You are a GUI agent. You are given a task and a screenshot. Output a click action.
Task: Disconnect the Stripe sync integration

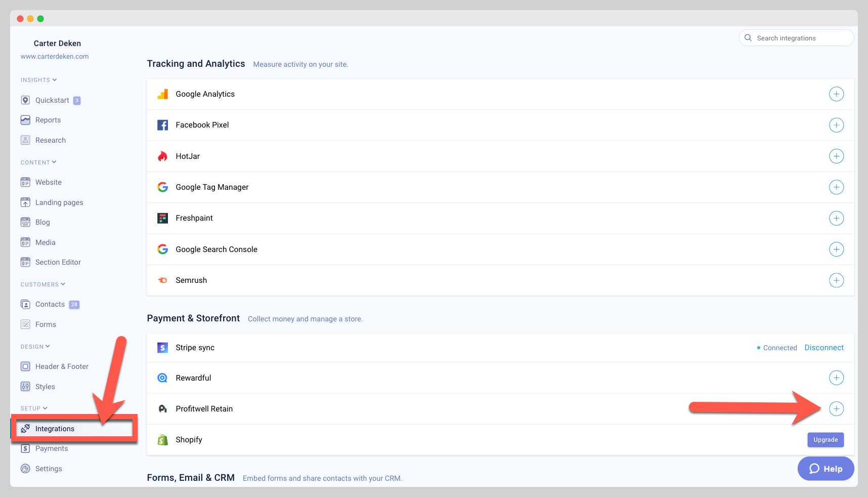[x=824, y=348]
